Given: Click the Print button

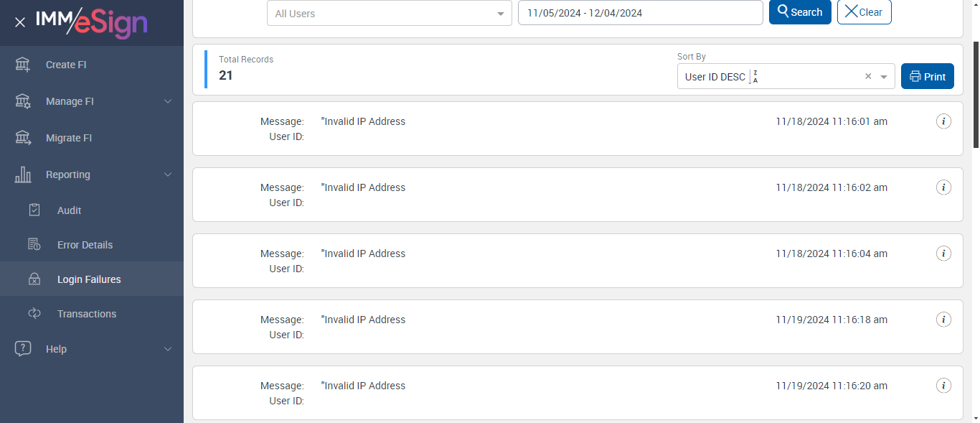Looking at the screenshot, I should point(927,77).
